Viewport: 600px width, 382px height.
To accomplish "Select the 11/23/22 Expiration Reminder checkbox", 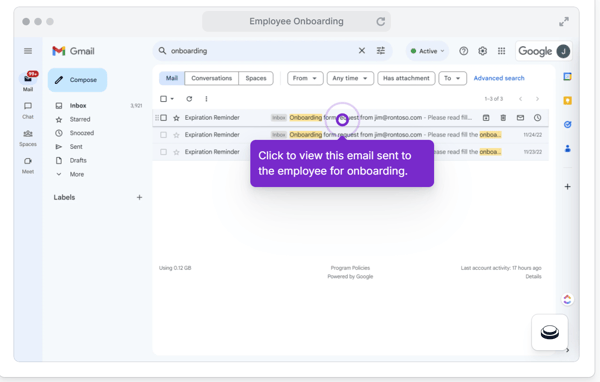I will tap(163, 152).
